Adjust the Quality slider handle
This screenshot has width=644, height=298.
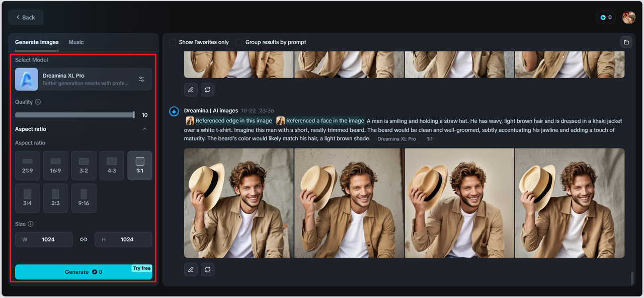tap(134, 115)
